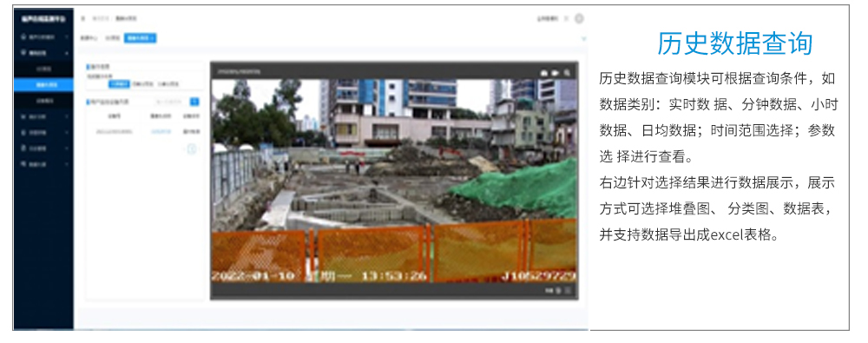
Task: Capture a snapshot with the video camera icon
Action: 544,73
